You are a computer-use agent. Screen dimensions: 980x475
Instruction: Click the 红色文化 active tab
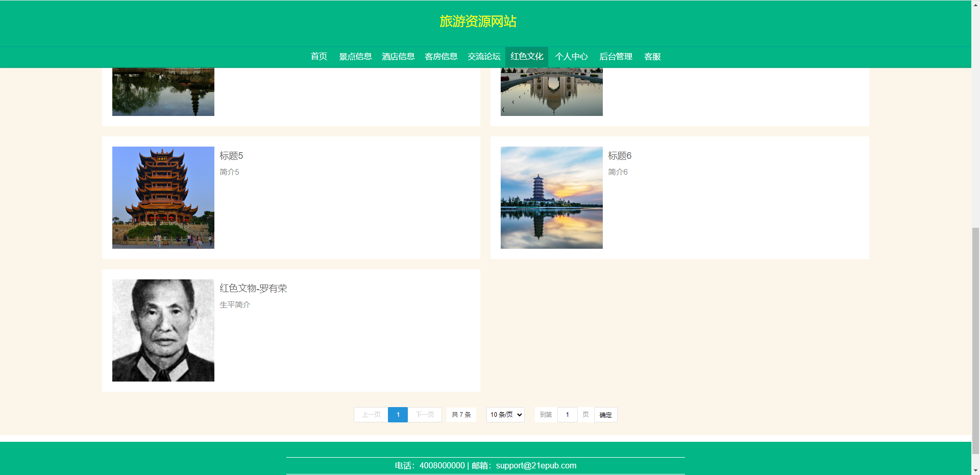click(x=527, y=57)
